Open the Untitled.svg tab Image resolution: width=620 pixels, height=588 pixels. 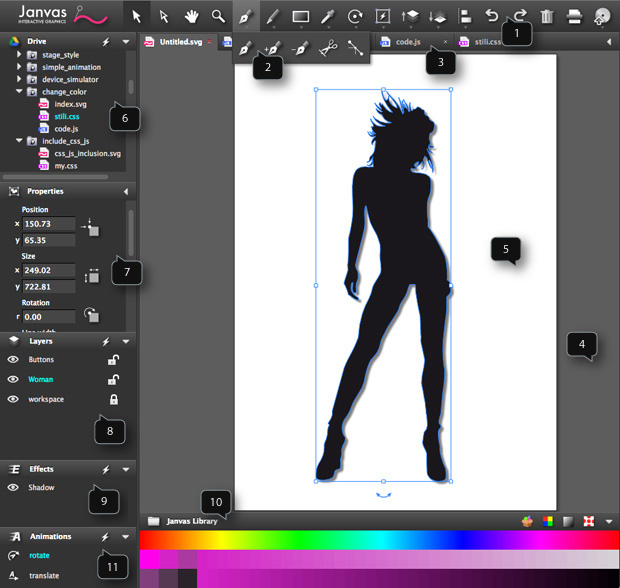(180, 42)
